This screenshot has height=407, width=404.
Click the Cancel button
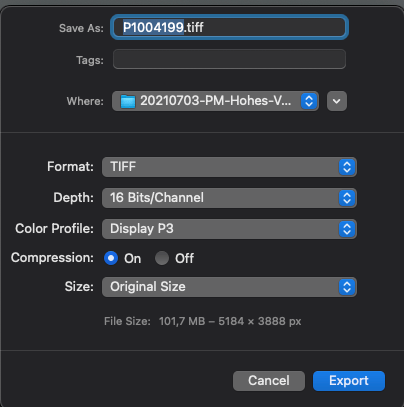(269, 381)
